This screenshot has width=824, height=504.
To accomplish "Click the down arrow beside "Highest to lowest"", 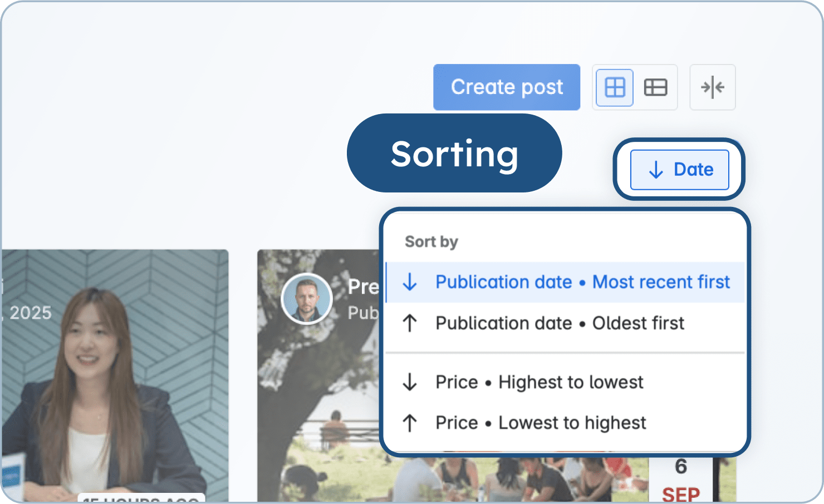I will [410, 382].
